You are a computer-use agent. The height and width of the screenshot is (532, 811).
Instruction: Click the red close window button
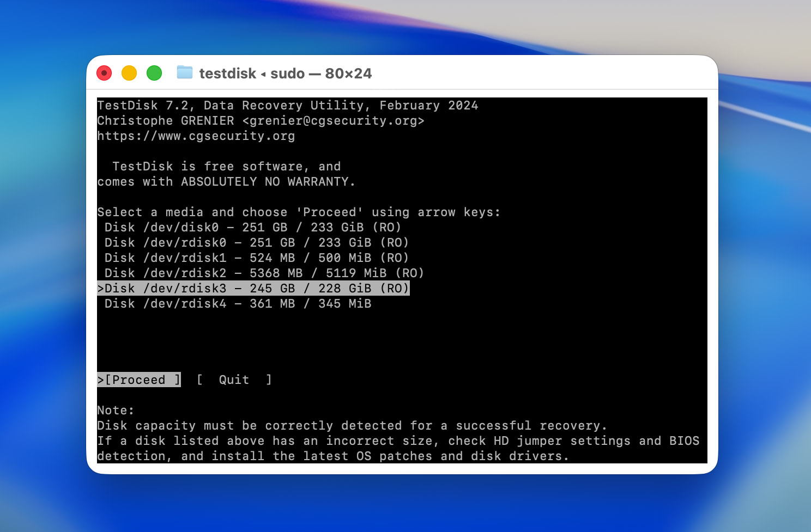click(104, 73)
